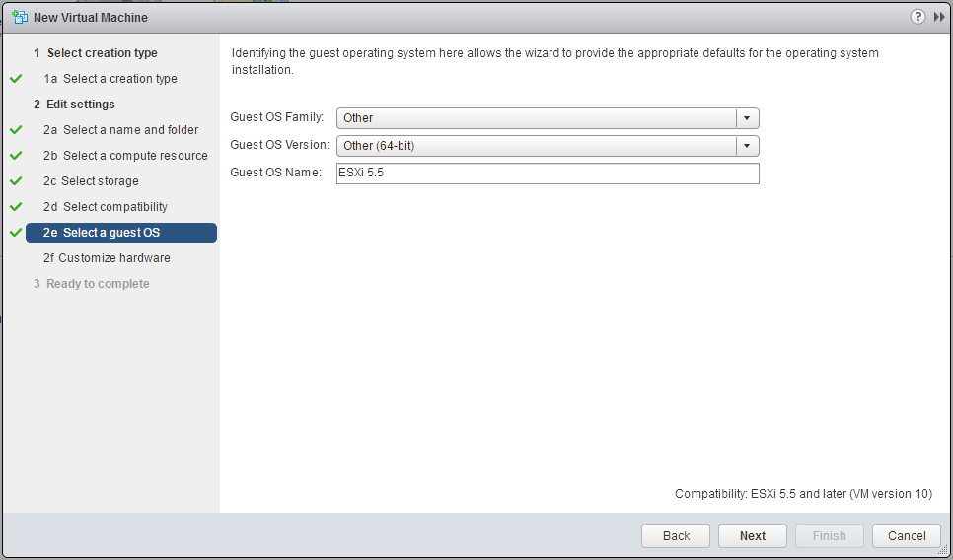Jump to step 2d Select compatibility
Viewport: 953px width, 560px height.
(x=106, y=207)
